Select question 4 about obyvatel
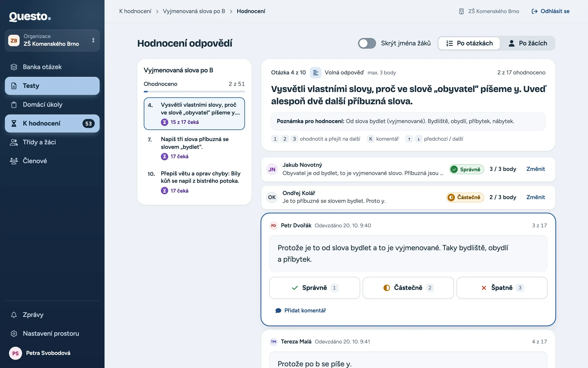 click(194, 114)
